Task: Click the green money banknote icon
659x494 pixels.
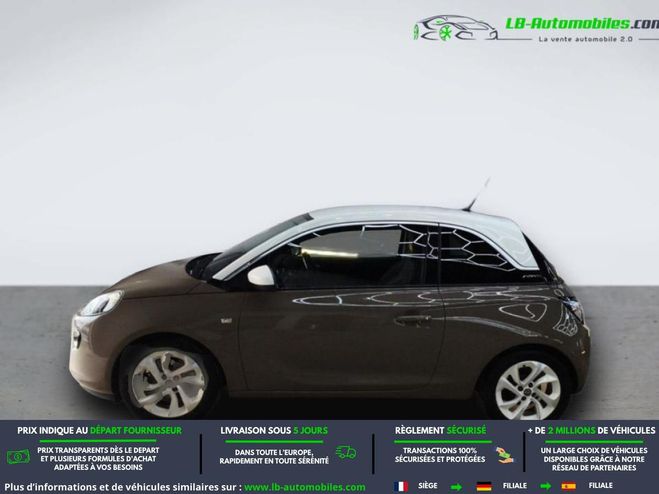Action: [18, 457]
